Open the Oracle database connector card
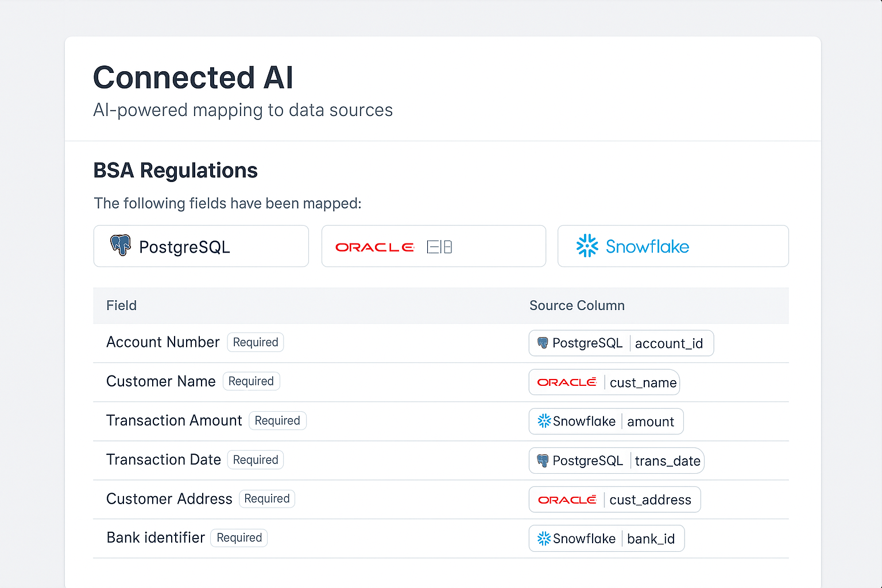The image size is (882, 588). 434,246
